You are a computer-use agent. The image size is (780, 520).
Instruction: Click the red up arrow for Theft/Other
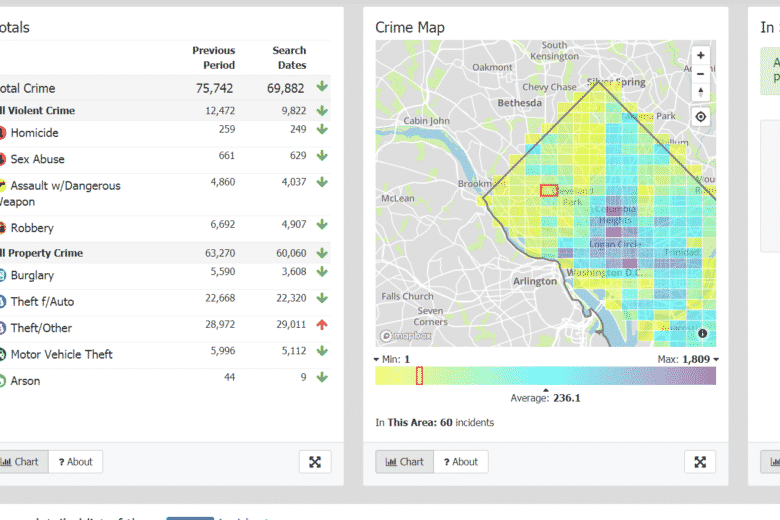coord(322,325)
